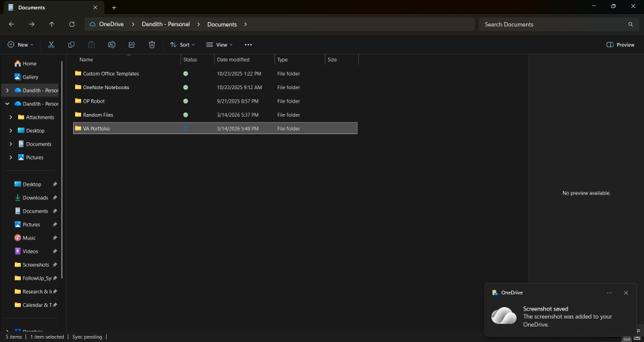The width and height of the screenshot is (644, 342).
Task: Click the Cut scissors icon
Action: pos(51,45)
